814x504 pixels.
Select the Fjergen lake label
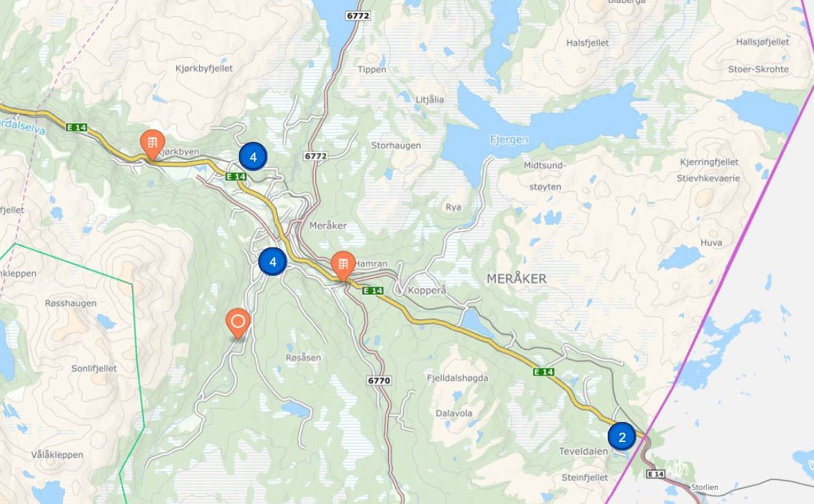509,140
